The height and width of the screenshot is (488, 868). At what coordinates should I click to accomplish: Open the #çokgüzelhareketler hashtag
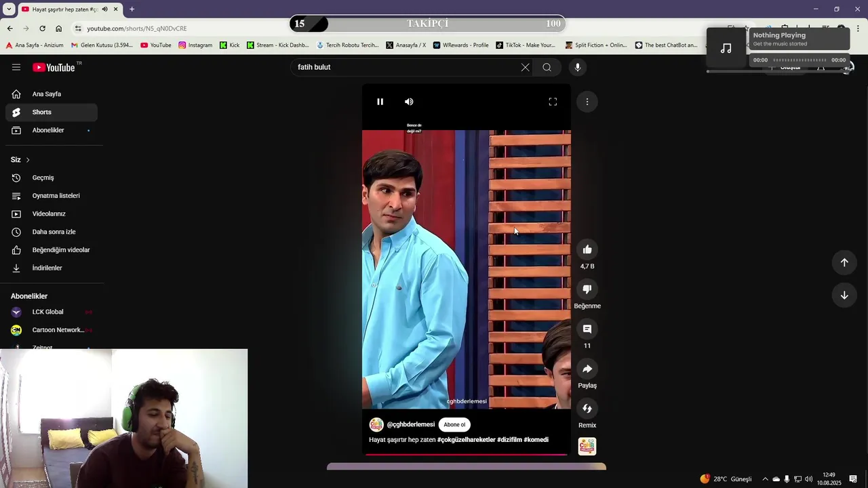(x=467, y=440)
